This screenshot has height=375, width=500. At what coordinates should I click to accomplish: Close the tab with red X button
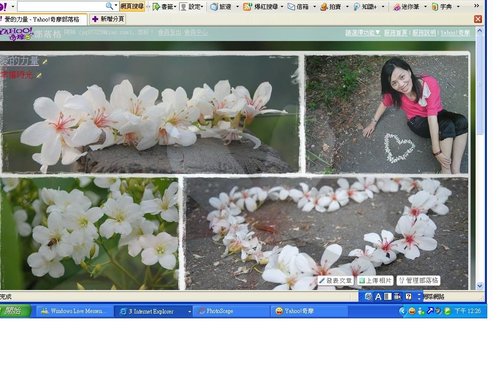478,19
